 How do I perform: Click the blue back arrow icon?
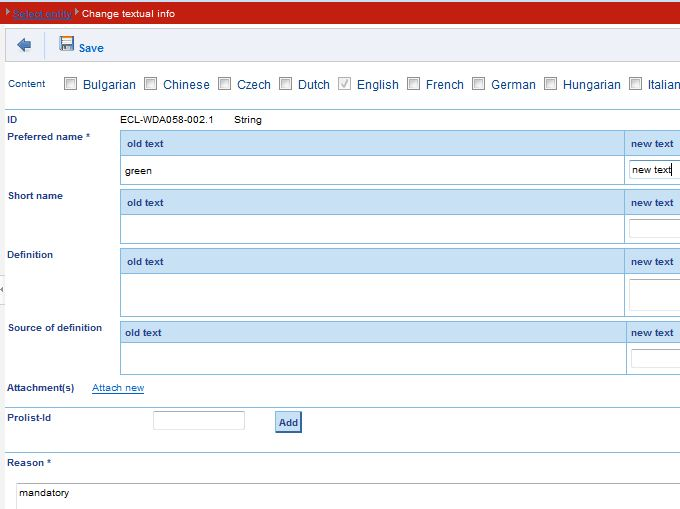[24, 46]
